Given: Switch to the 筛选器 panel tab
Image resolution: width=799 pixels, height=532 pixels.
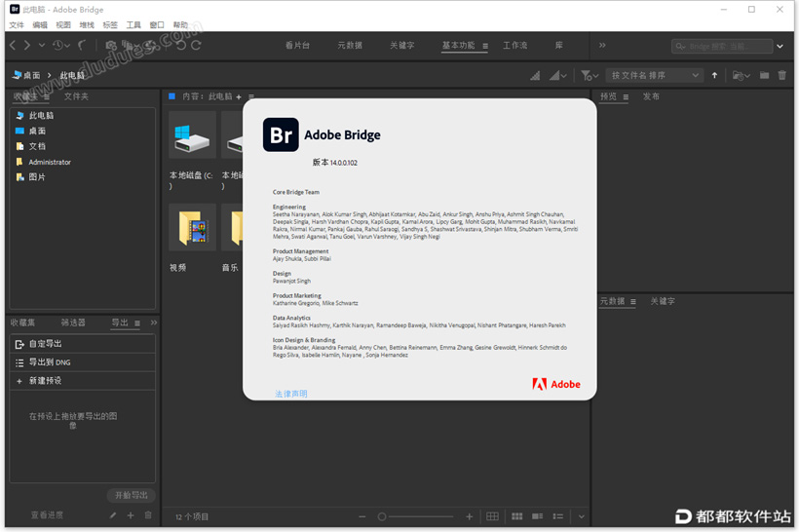Looking at the screenshot, I should tap(73, 323).
